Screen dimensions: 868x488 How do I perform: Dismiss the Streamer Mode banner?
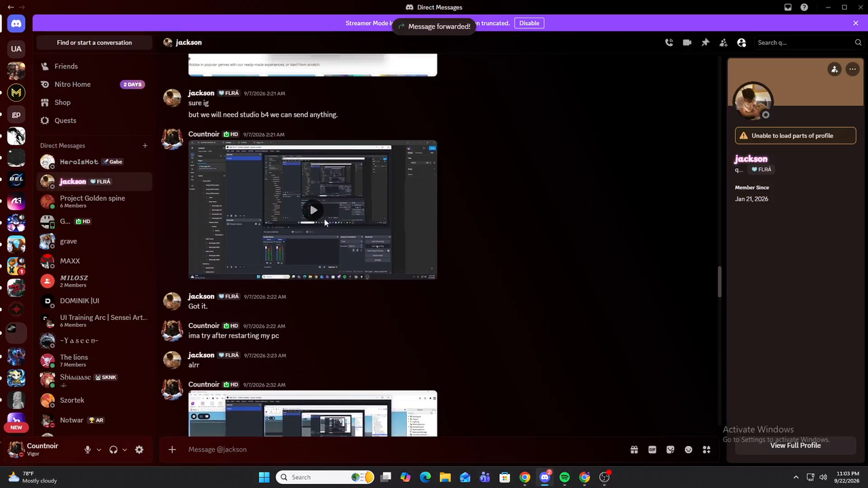856,23
